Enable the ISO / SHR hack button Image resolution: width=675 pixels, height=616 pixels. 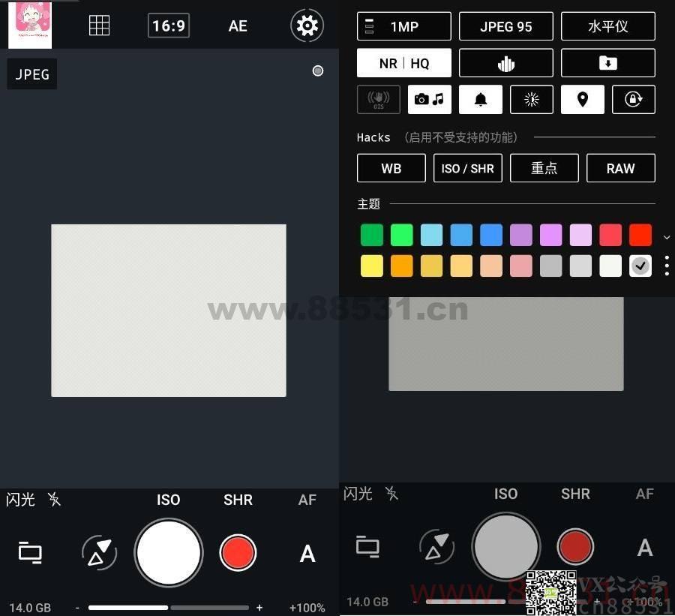[x=467, y=168]
